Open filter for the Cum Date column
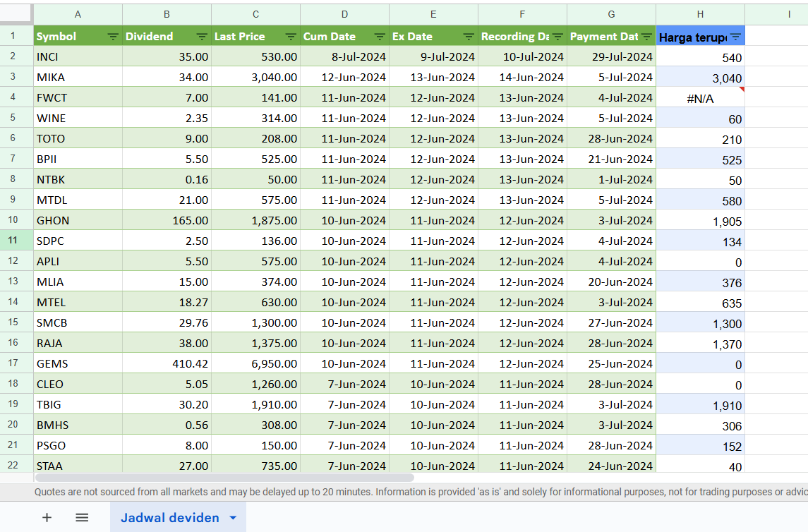This screenshot has width=808, height=532. tap(380, 37)
